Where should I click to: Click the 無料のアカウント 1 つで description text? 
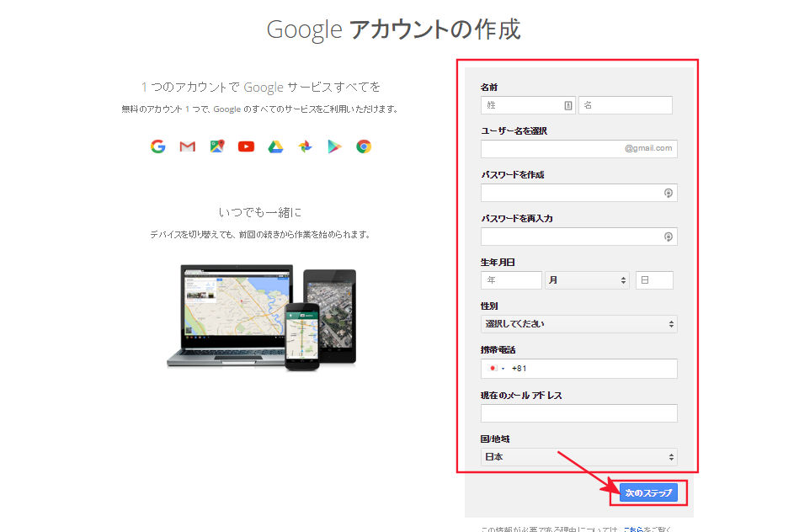click(260, 109)
